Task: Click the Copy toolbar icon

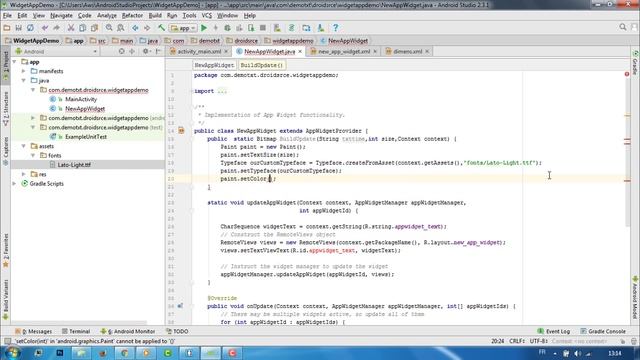Action: pos(82,28)
